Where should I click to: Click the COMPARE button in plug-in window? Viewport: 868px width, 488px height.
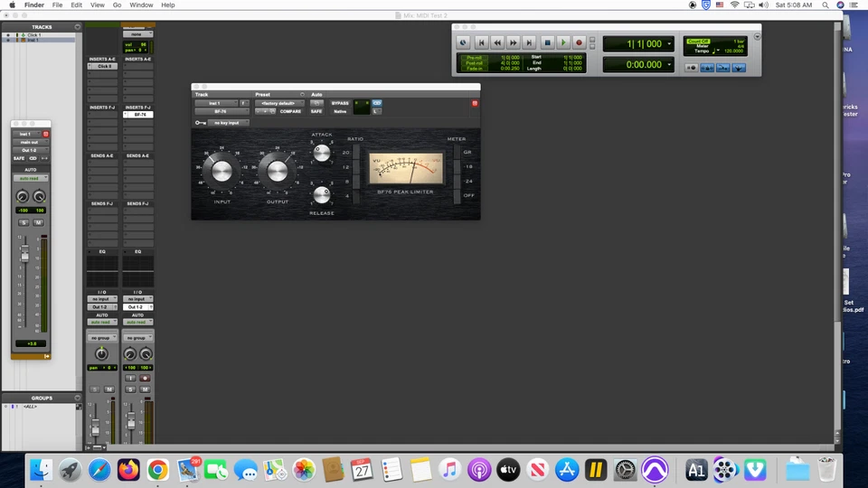290,111
